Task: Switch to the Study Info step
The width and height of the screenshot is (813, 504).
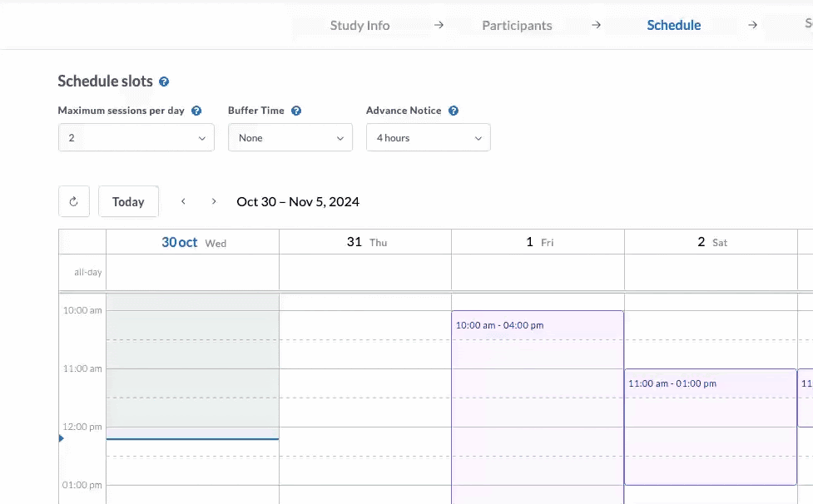Action: click(x=359, y=25)
